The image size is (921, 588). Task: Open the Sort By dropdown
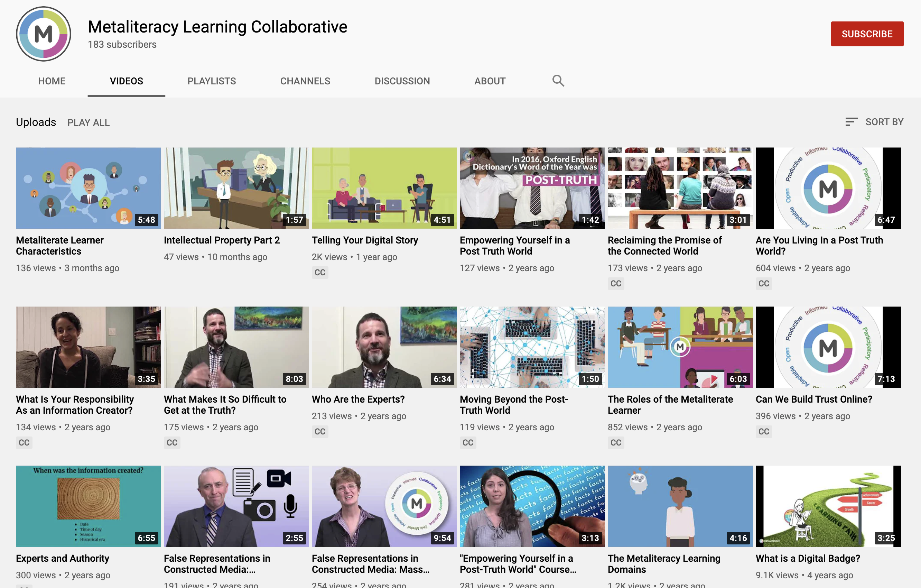pos(874,122)
